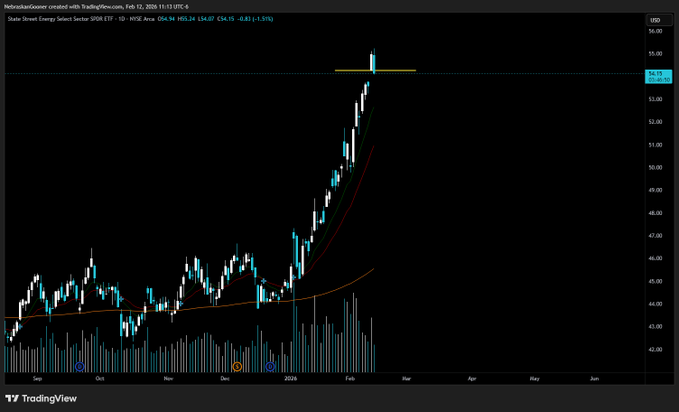Screen dimensions: 679x412
Task: Click the 42.00 price scale label
Action: 655,349
